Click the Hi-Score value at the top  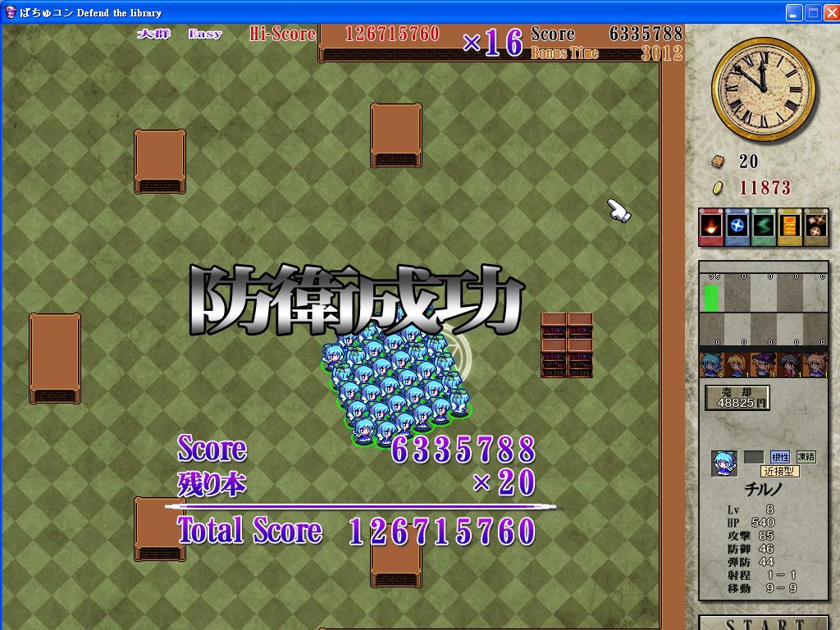392,34
